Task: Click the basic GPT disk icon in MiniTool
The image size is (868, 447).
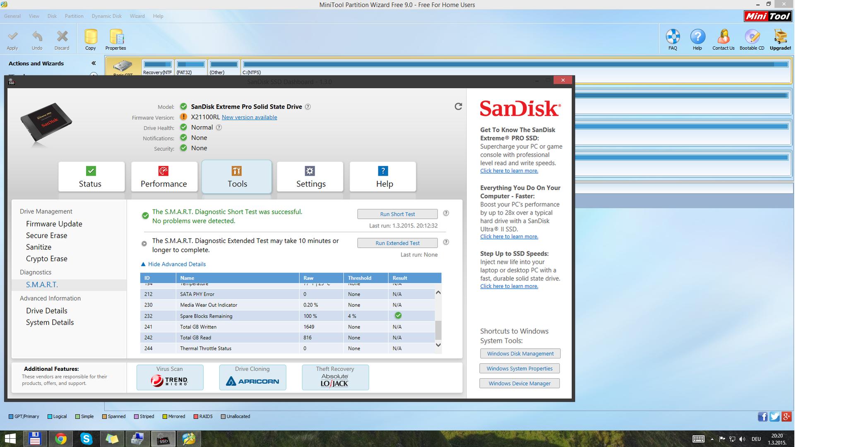Action: tap(123, 66)
